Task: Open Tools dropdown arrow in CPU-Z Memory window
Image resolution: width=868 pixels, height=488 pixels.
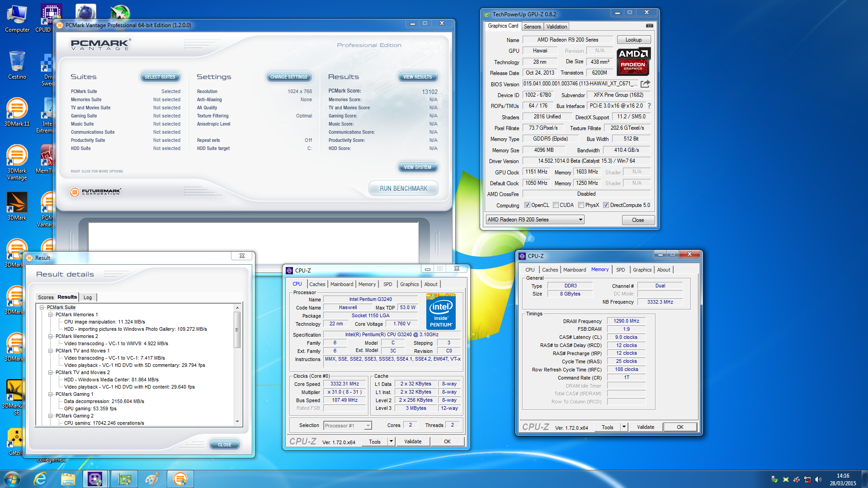Action: [x=624, y=427]
